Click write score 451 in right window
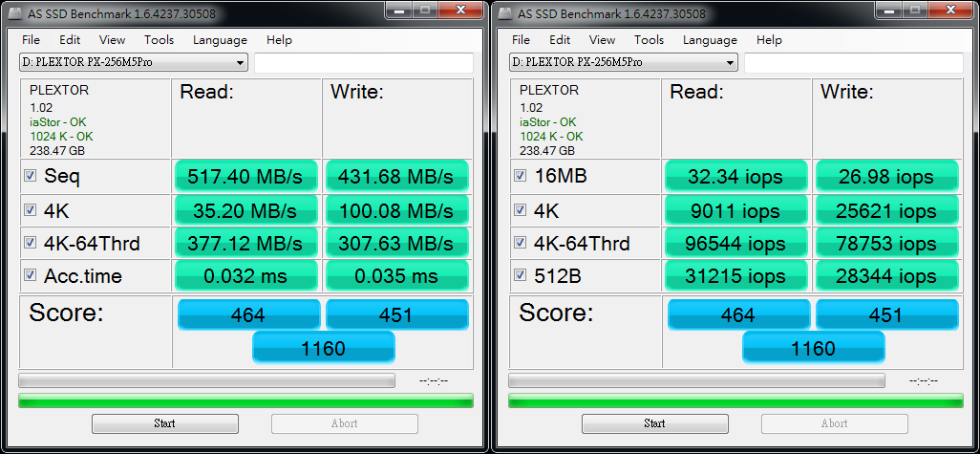Image resolution: width=980 pixels, height=454 pixels. [887, 314]
